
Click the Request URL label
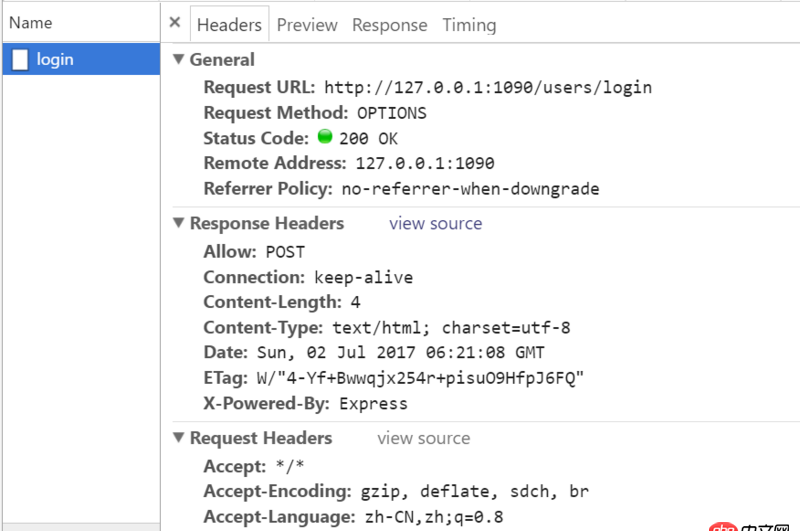pos(260,87)
